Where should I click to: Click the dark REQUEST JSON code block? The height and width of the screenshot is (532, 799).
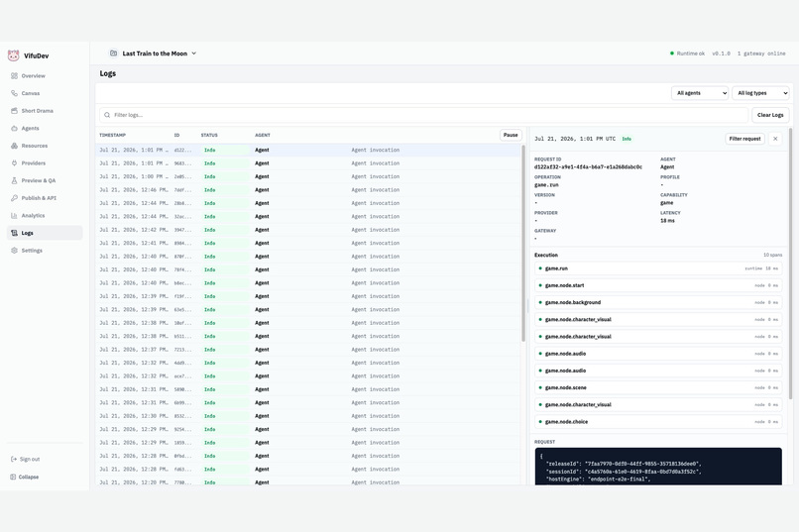pyautogui.click(x=658, y=467)
